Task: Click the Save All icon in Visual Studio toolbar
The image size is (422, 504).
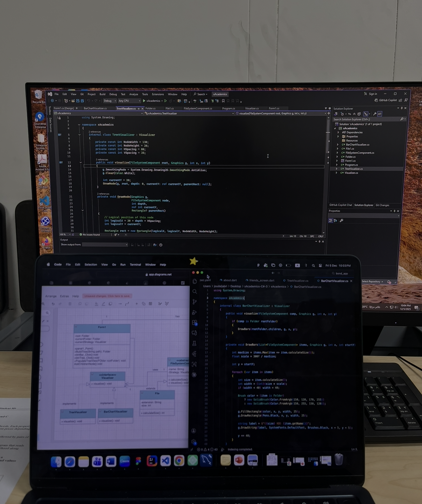Action: pyautogui.click(x=82, y=101)
